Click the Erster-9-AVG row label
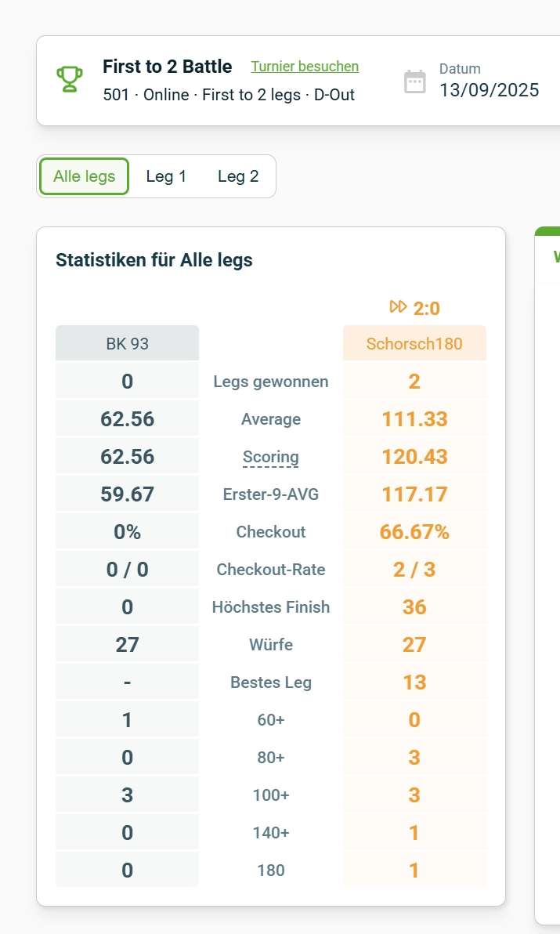The width and height of the screenshot is (560, 934). [x=271, y=494]
